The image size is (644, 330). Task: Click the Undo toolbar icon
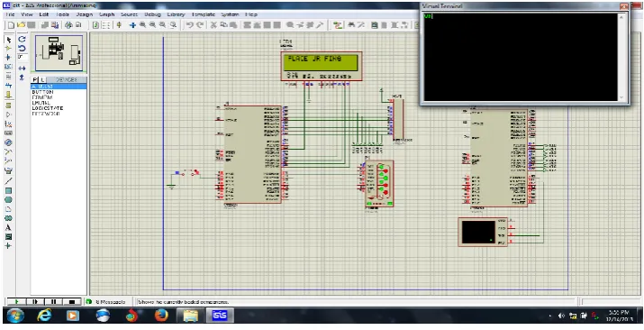[190, 25]
